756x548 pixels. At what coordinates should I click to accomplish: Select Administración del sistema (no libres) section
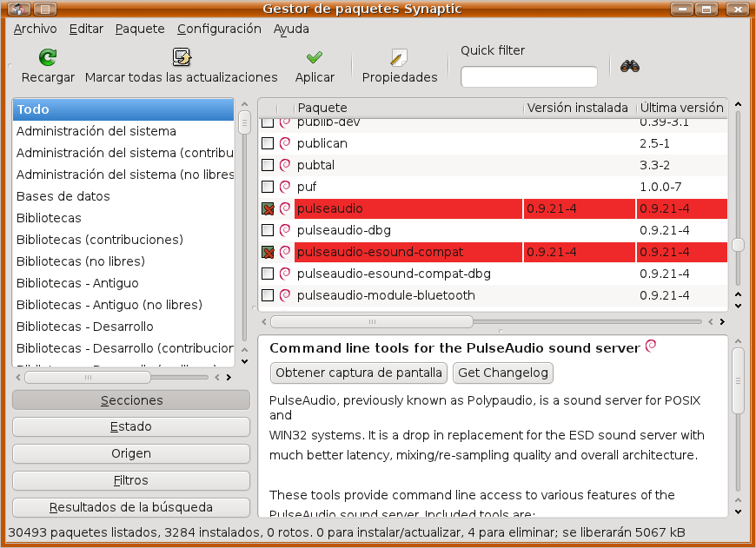123,175
